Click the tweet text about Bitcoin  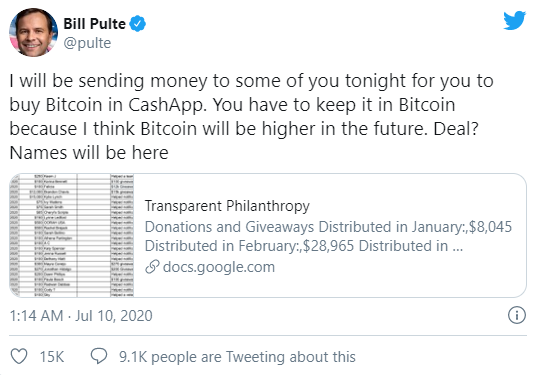[251, 116]
